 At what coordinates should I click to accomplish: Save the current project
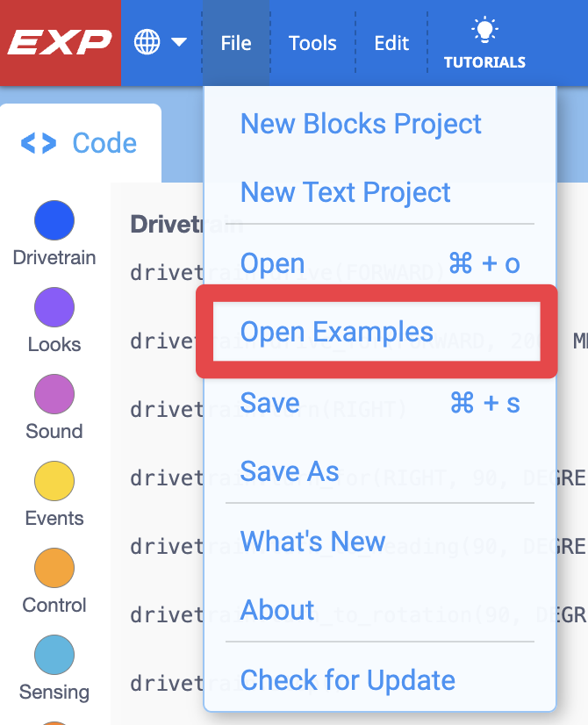pyautogui.click(x=269, y=403)
